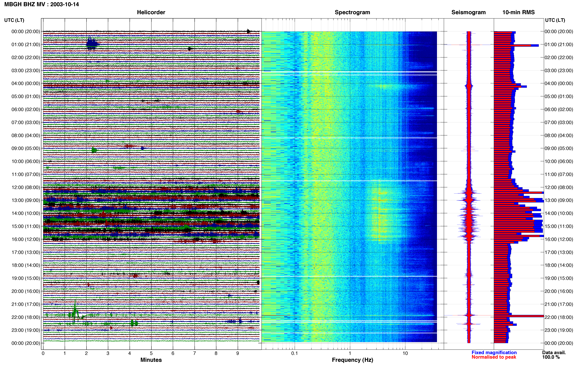
Task: Click the 'Normalised to peak' legend entry
Action: (494, 357)
